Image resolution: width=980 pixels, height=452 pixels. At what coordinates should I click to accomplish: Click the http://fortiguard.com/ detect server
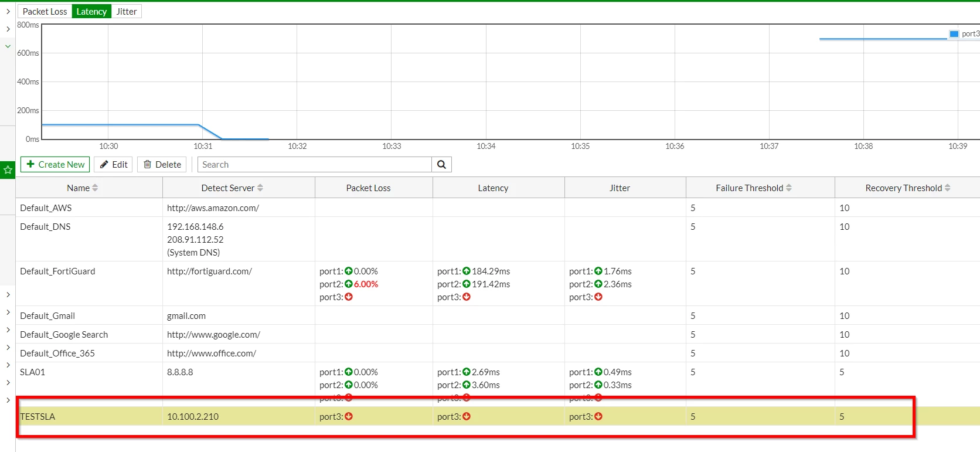[x=209, y=271]
